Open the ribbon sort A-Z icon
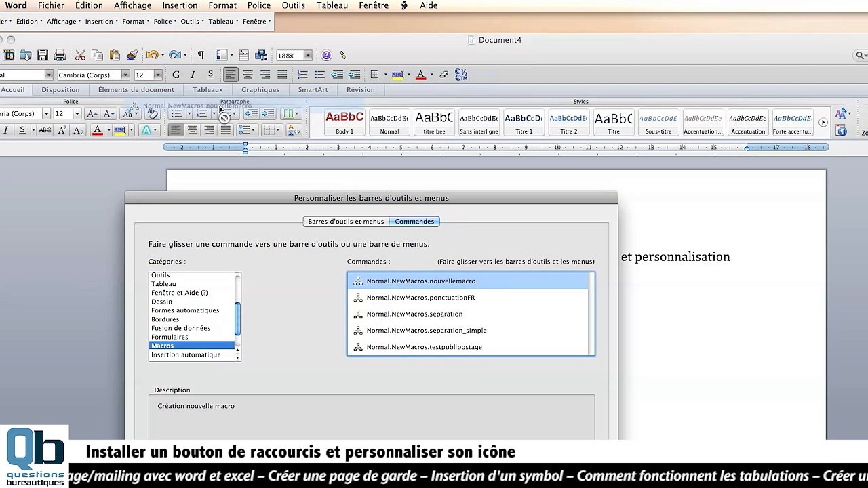This screenshot has height=488, width=868. [294, 130]
